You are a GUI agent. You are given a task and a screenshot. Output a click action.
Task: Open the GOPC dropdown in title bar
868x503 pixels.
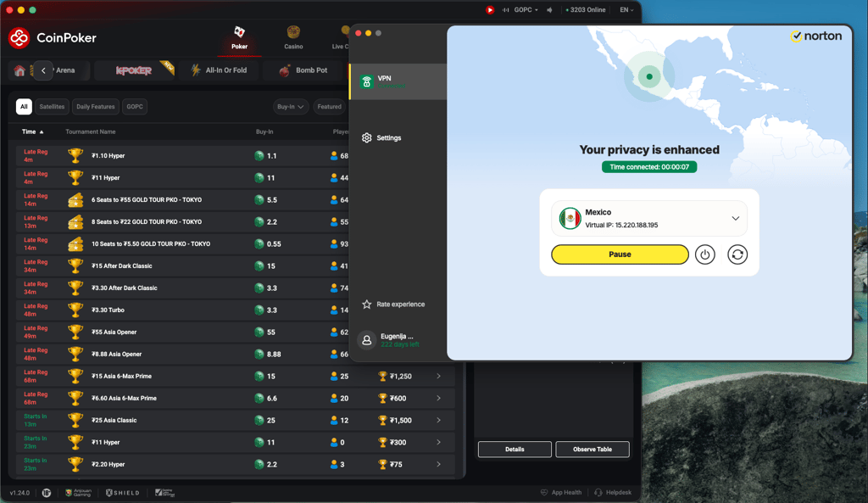[x=526, y=9]
